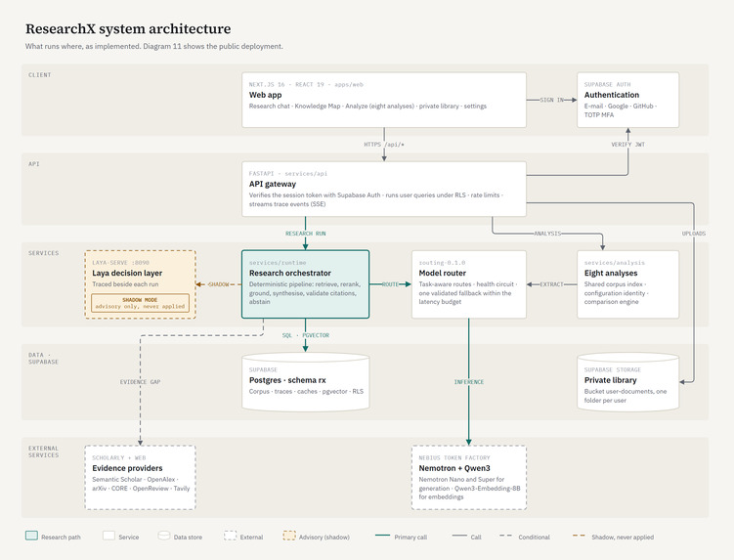Click the Research path legend swatch
This screenshot has width=734, height=560.
point(31,536)
